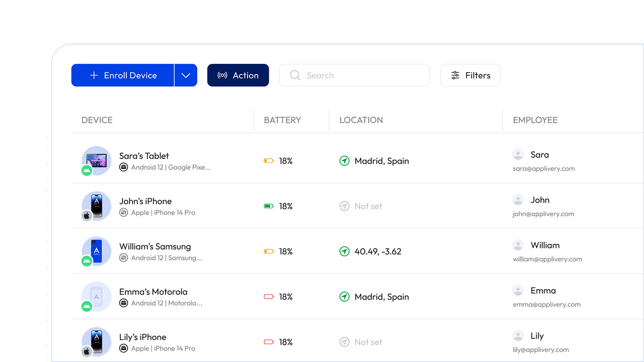The height and width of the screenshot is (362, 644).
Task: Click the Apple badge on Lily's iPhone
Action: pos(87,351)
